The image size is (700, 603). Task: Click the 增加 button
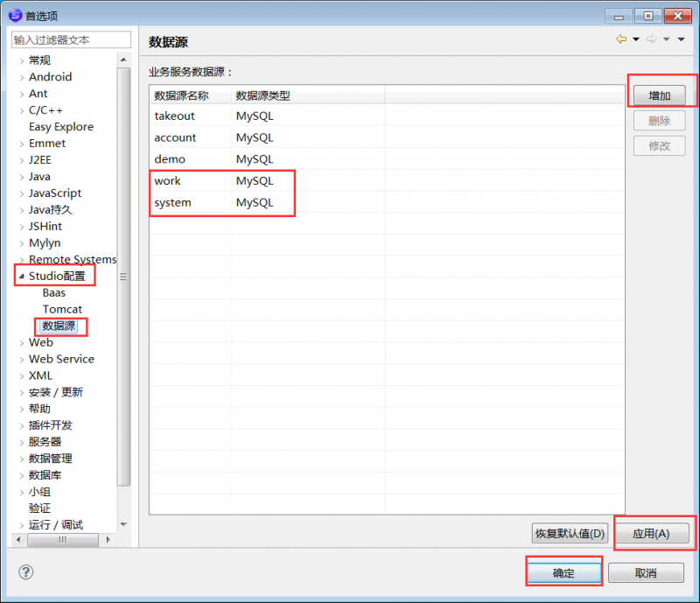[660, 95]
